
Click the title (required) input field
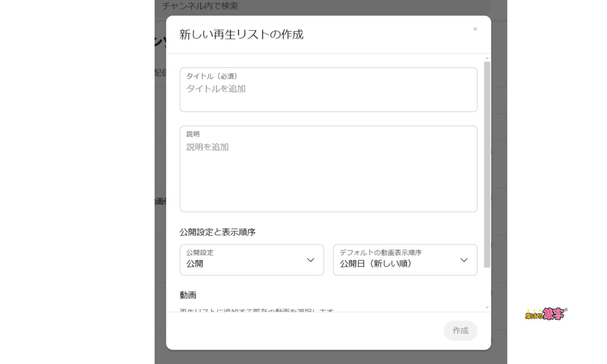pyautogui.click(x=328, y=89)
